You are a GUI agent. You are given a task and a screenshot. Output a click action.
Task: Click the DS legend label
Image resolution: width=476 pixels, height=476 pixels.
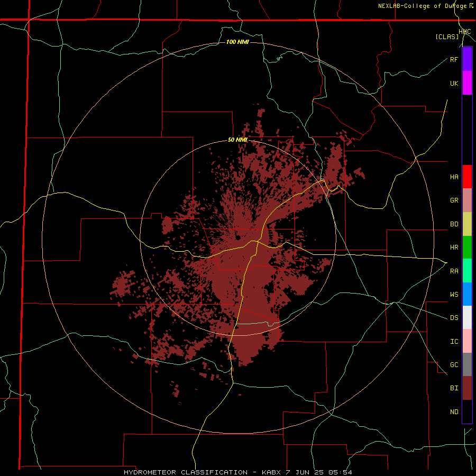(454, 318)
